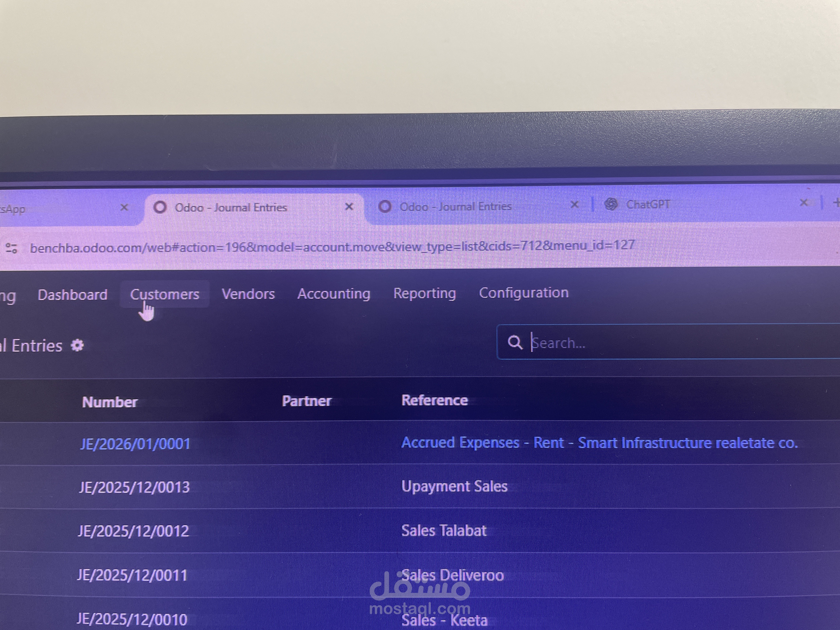This screenshot has height=630, width=840.
Task: Select the Upayment Sales reference
Action: tap(454, 486)
